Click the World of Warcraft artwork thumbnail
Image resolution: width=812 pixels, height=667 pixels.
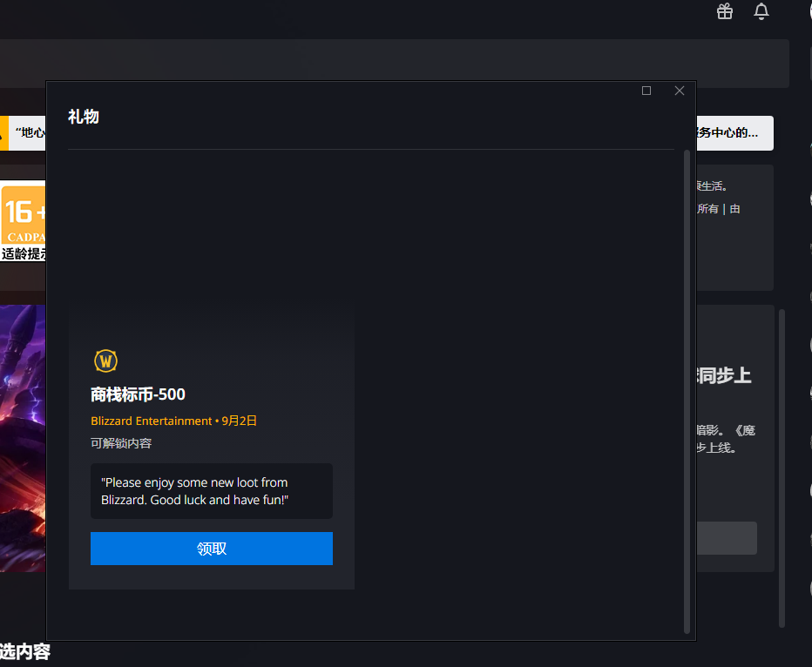click(23, 437)
